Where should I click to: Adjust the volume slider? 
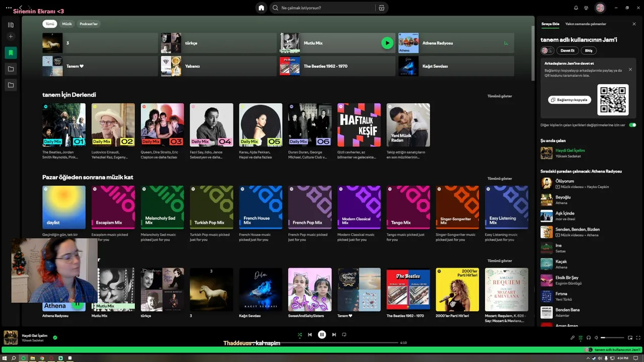611,338
